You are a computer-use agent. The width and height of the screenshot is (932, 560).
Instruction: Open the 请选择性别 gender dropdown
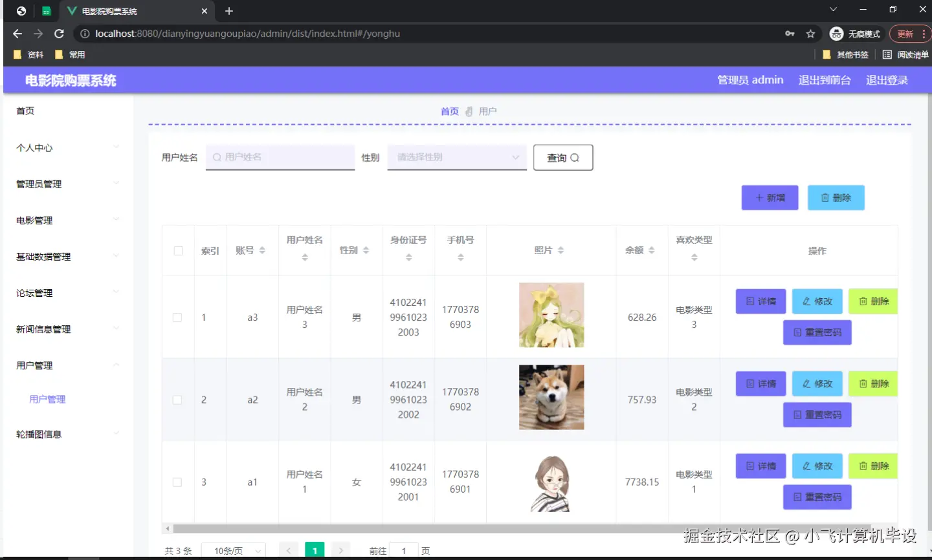pos(456,157)
